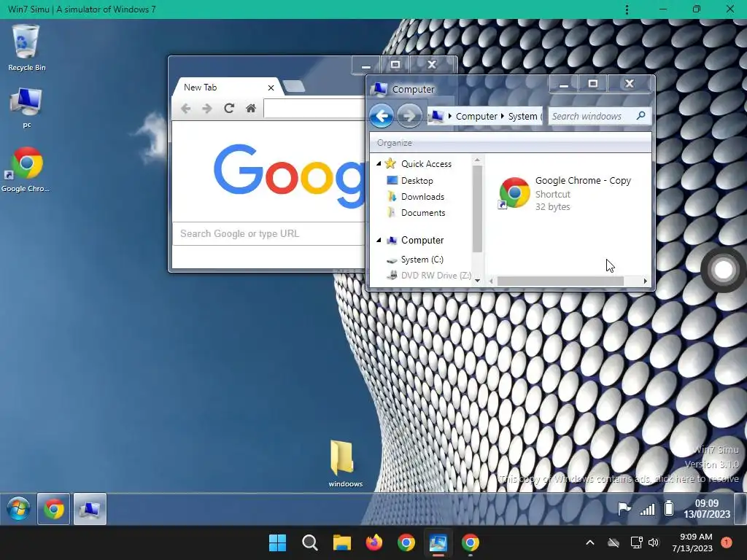Open the Organize menu

click(395, 143)
